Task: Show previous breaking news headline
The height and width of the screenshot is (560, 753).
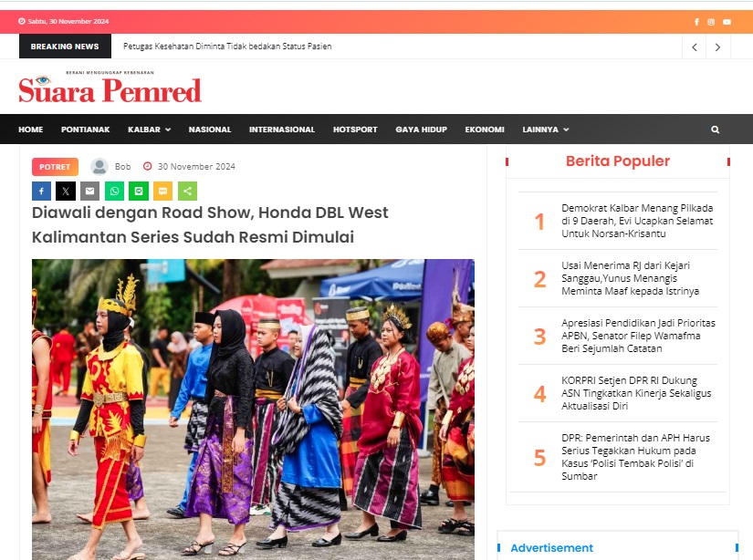Action: click(x=695, y=47)
